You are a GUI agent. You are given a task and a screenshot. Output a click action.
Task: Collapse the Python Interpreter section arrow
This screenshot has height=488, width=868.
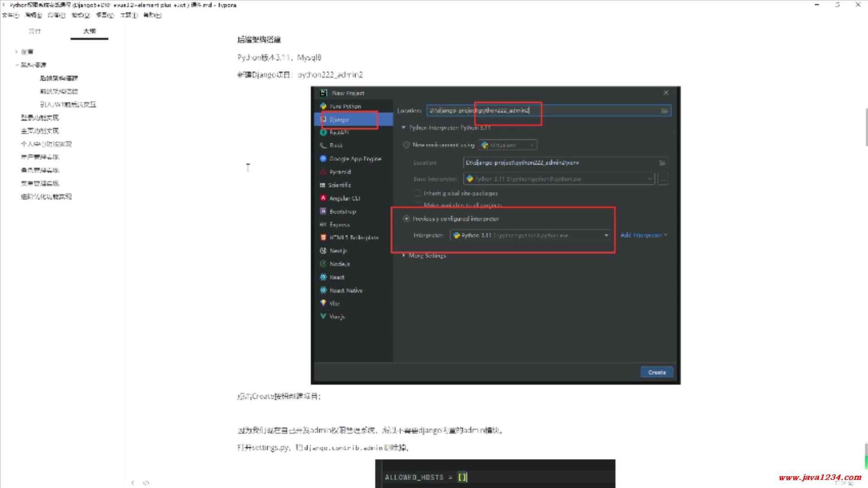point(404,128)
